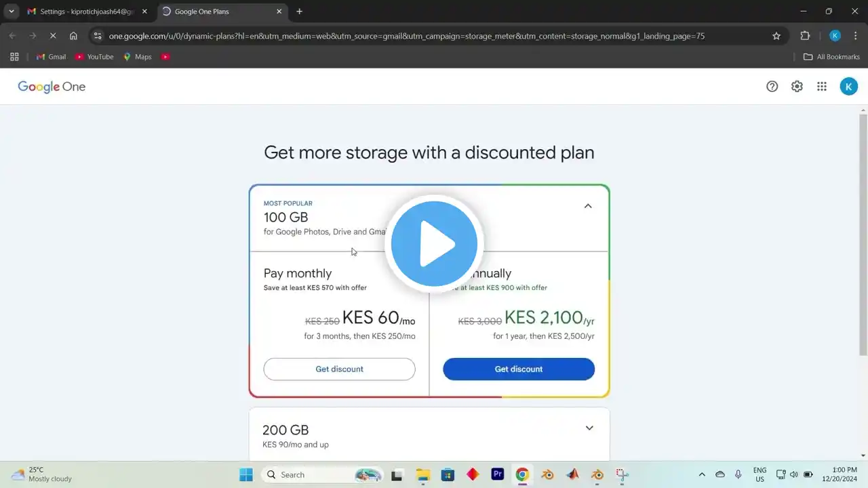868x488 pixels.
Task: Collapse the 100 GB plan card
Action: tap(588, 206)
